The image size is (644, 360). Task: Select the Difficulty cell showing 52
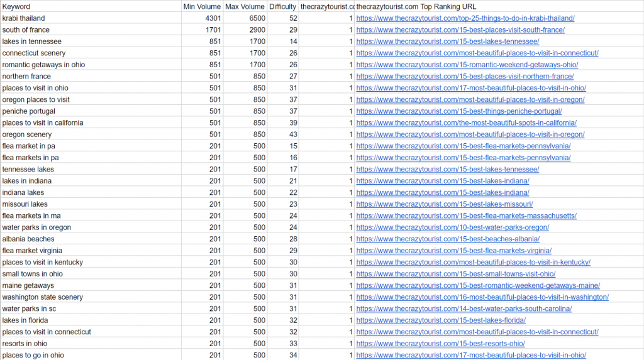[x=282, y=18]
